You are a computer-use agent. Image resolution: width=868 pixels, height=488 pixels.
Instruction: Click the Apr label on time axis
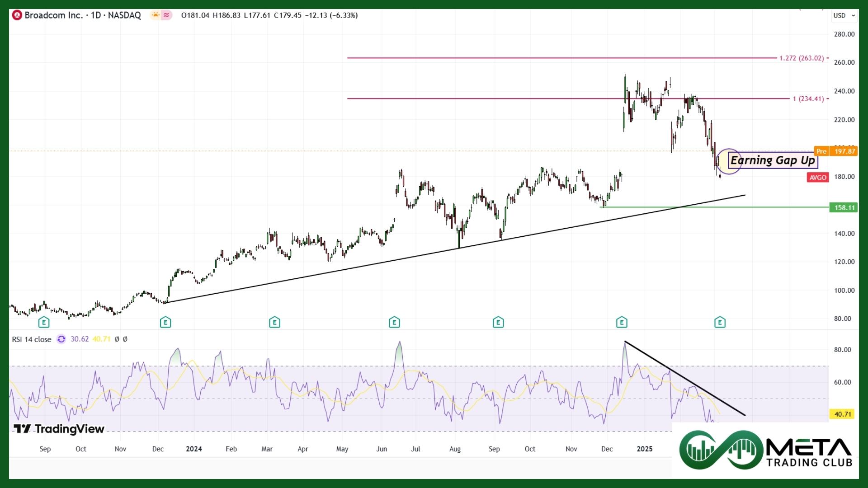tap(302, 449)
